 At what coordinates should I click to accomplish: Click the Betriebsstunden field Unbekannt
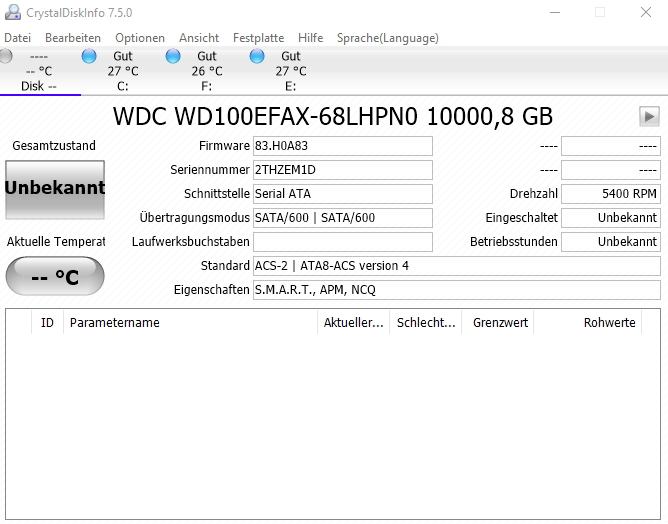click(x=611, y=242)
